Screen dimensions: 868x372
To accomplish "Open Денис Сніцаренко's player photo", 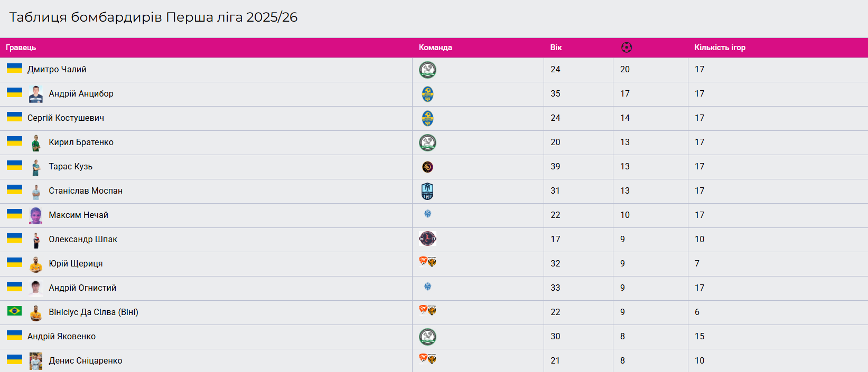I will click(36, 361).
